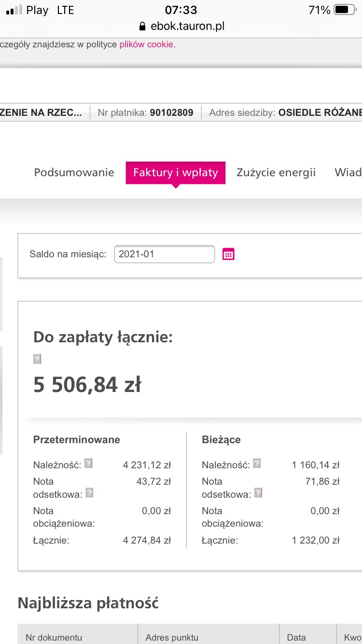
Task: Click overdue interest 43,72 zł
Action: point(153,481)
